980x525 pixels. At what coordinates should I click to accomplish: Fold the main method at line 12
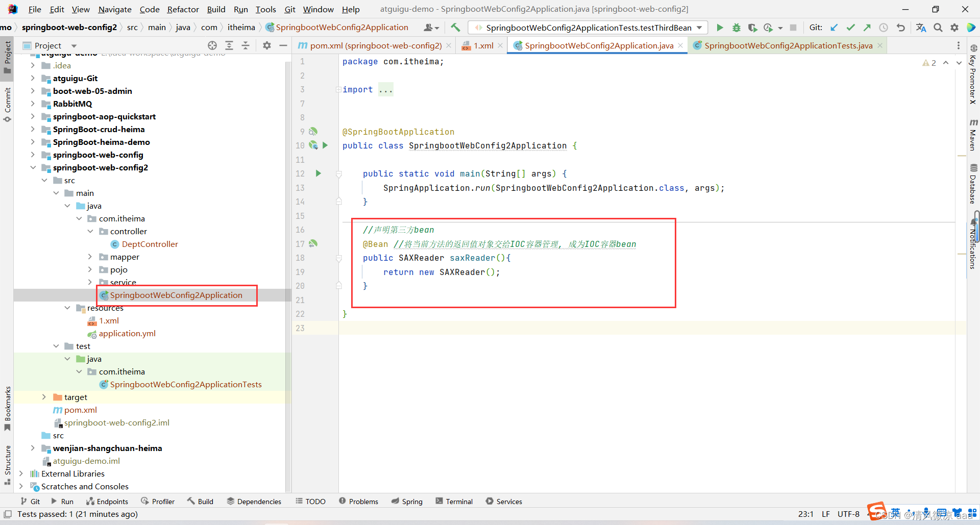(x=338, y=174)
